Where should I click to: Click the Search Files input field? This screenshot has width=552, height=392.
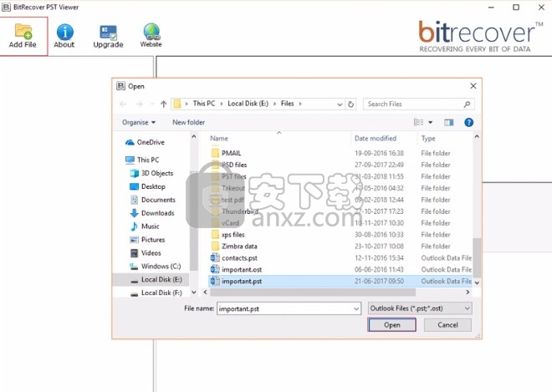tap(414, 104)
